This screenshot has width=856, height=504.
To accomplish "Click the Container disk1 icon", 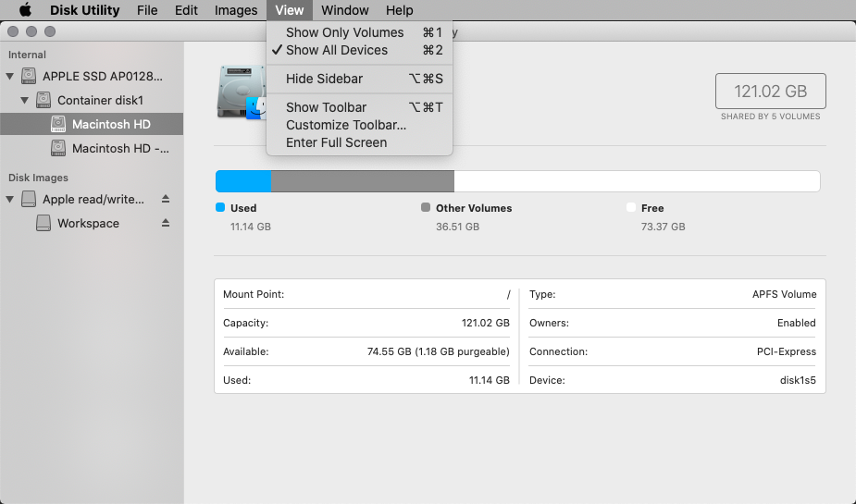I will (x=43, y=100).
